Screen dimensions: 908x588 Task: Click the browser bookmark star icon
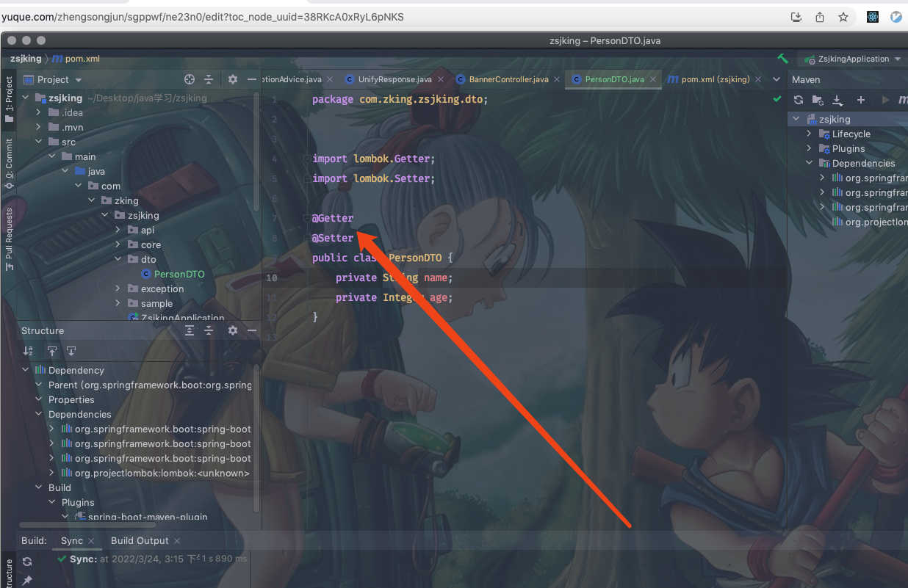coord(843,17)
